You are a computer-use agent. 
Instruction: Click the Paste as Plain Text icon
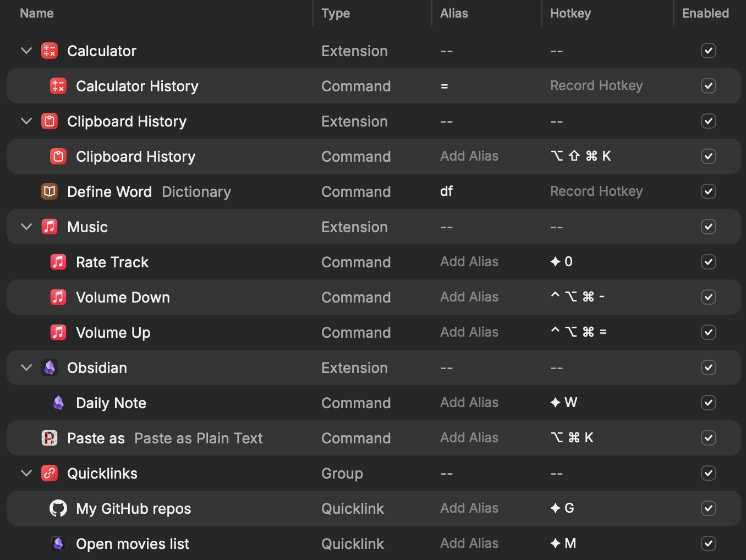50,438
